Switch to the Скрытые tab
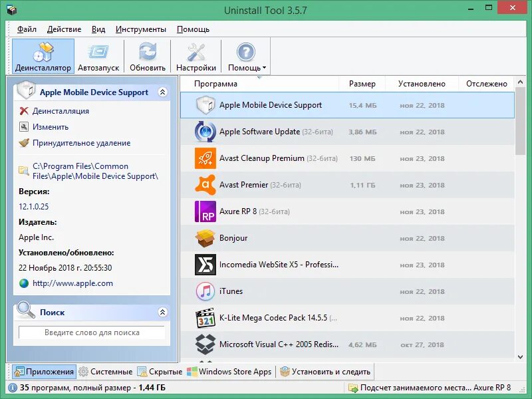The image size is (532, 399). point(160,372)
